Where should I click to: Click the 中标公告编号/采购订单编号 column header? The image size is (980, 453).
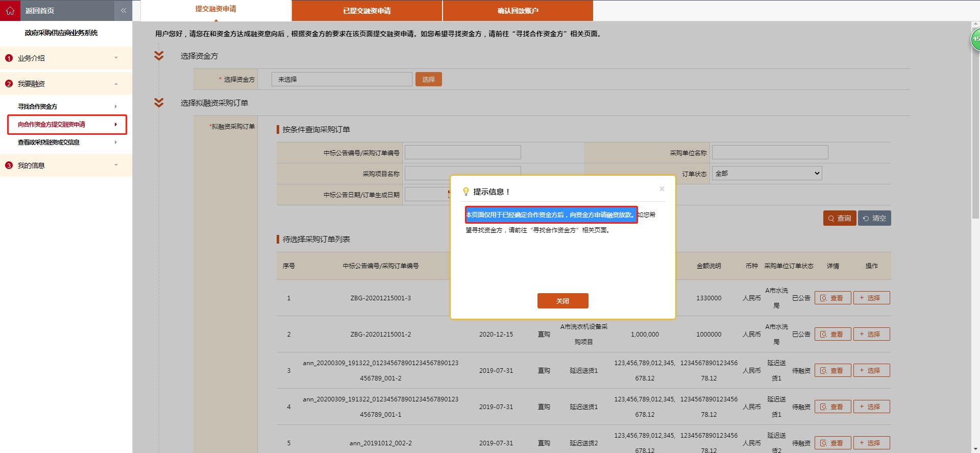pos(381,266)
